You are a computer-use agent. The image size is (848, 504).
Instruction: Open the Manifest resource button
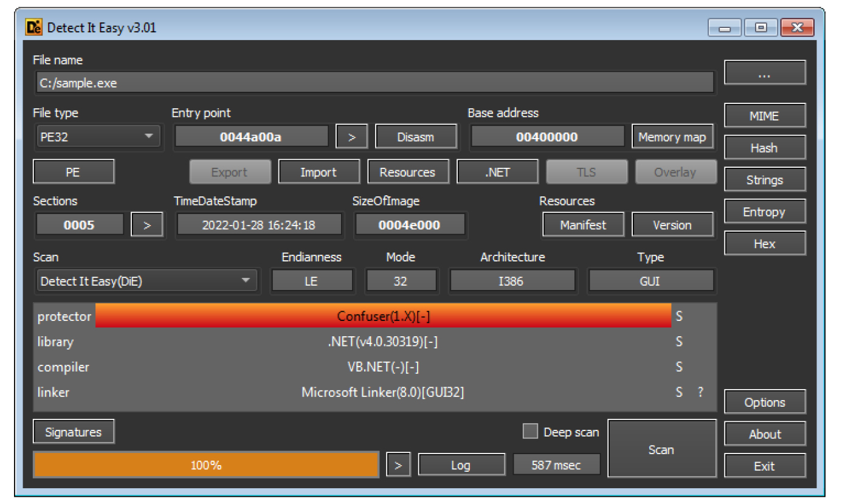[x=584, y=225]
